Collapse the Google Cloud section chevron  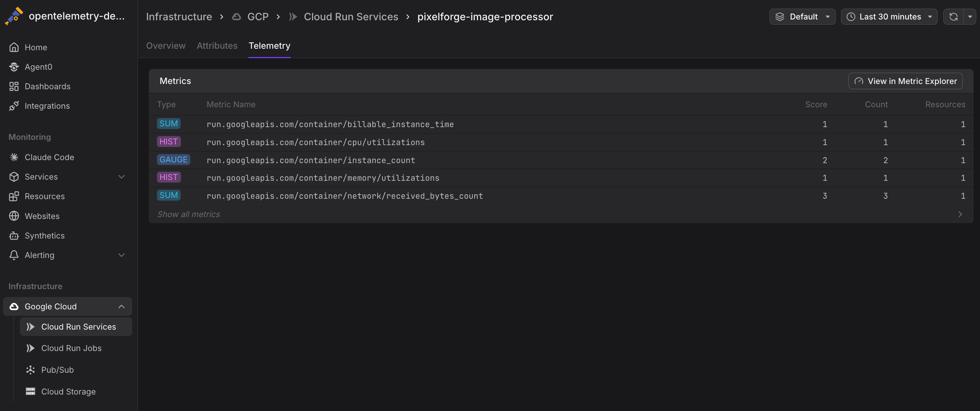(122, 306)
